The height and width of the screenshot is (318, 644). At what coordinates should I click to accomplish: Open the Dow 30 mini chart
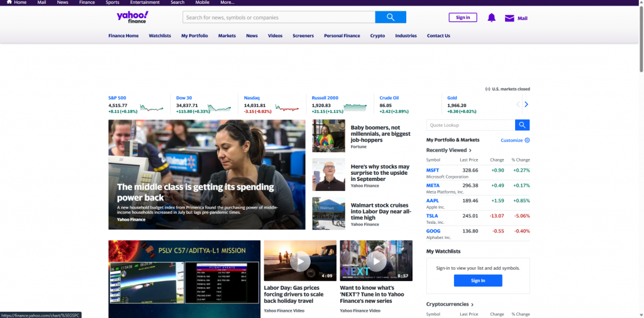(219, 108)
